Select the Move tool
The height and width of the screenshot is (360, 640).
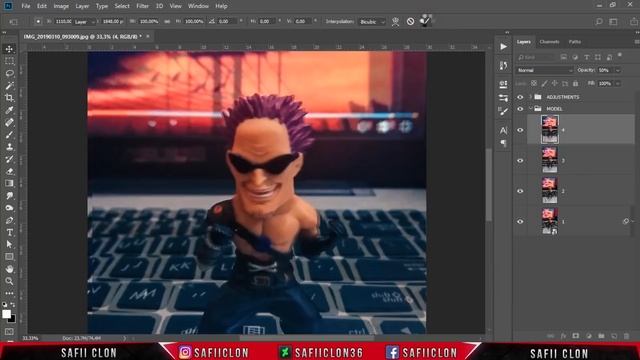[x=9, y=49]
